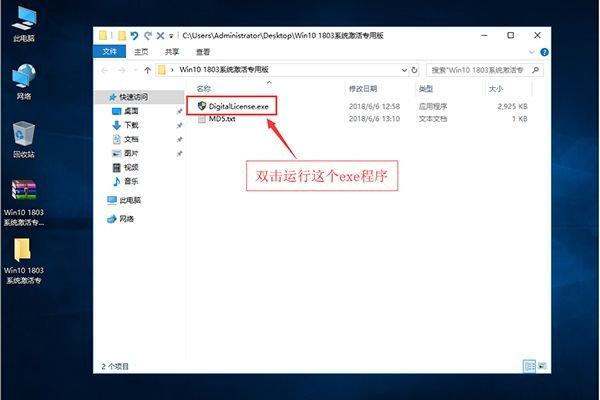
Task: Open 文档 Documents in sidebar
Action: (x=131, y=139)
